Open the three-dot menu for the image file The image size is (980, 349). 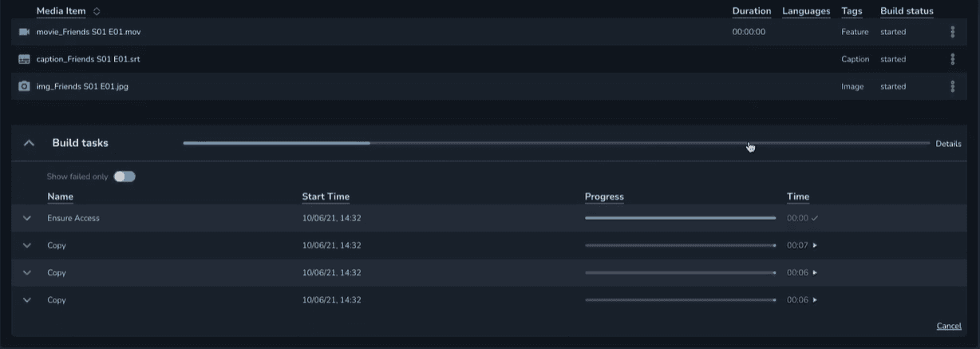952,86
